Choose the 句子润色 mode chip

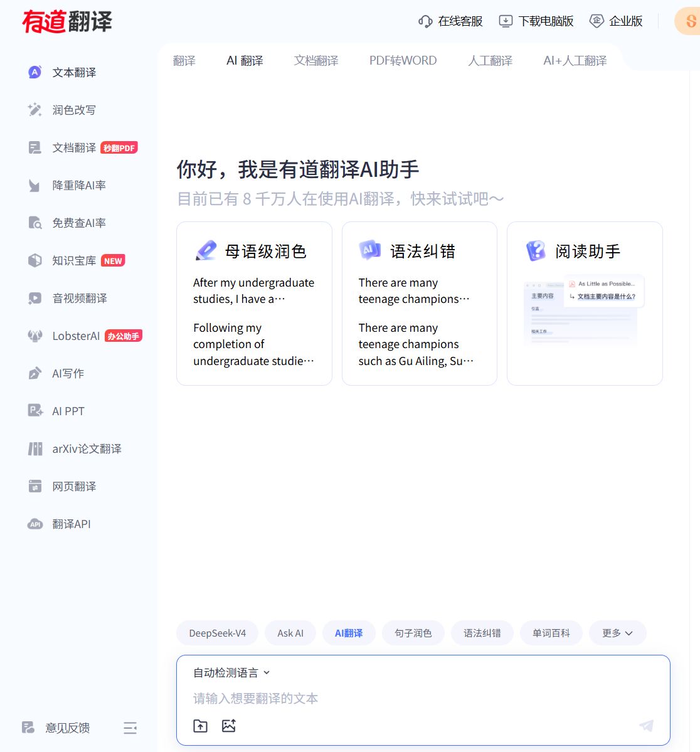pyautogui.click(x=413, y=633)
